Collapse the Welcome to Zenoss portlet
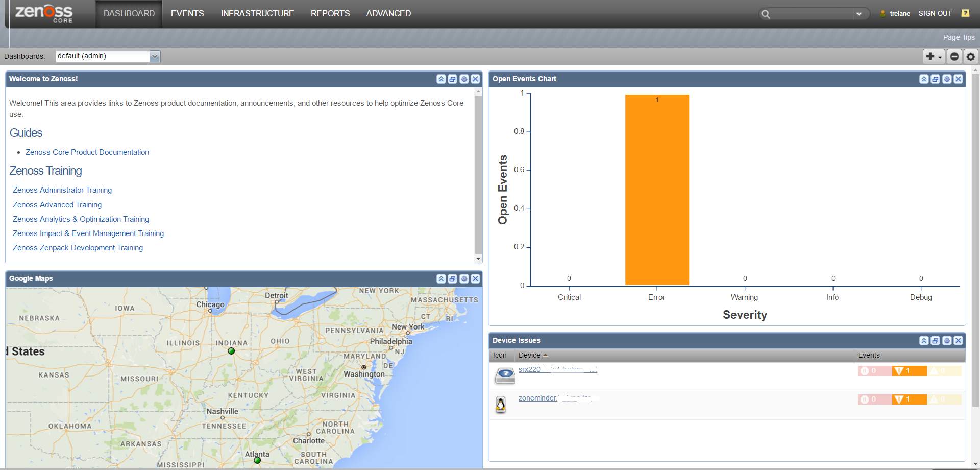Viewport: 980px width, 470px height. pos(441,79)
